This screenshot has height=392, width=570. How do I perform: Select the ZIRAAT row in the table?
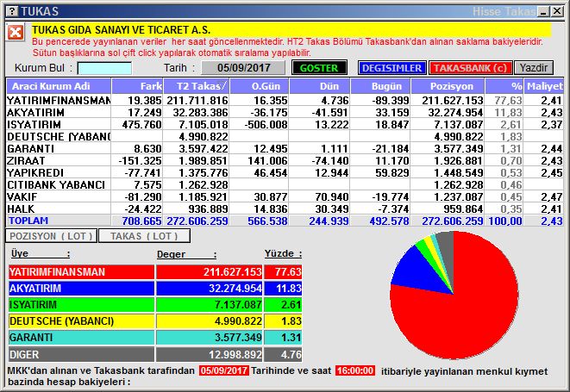[x=285, y=160]
